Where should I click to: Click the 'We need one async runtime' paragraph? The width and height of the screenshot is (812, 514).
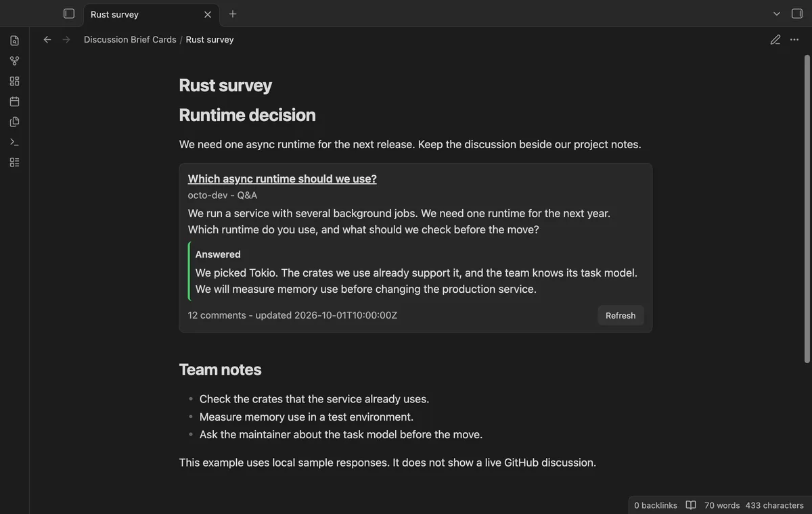click(x=410, y=144)
